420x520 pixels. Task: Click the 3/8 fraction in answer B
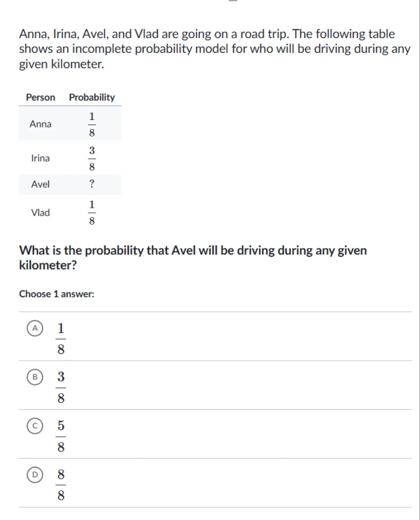tap(61, 387)
